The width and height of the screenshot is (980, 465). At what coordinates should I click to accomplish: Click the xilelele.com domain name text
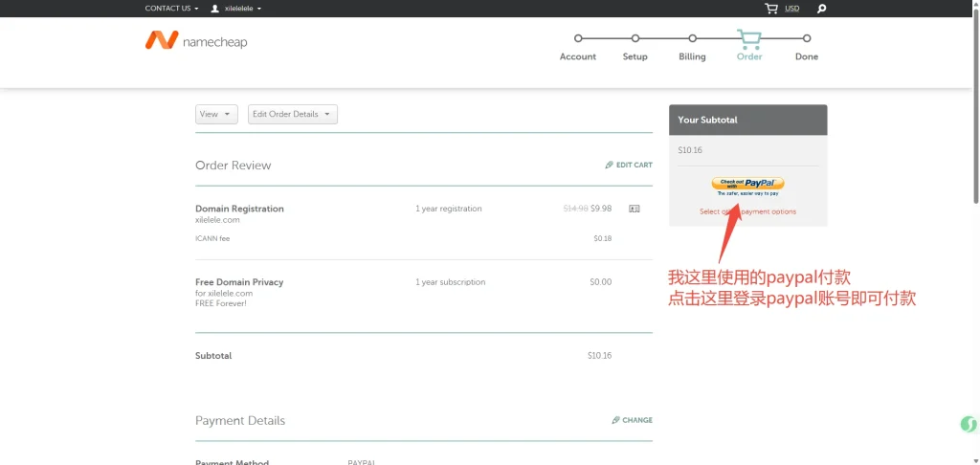pyautogui.click(x=217, y=220)
